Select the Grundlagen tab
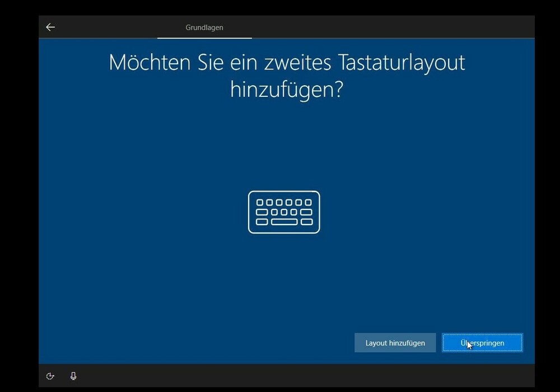Viewport: 560px width, 392px height. (x=204, y=27)
